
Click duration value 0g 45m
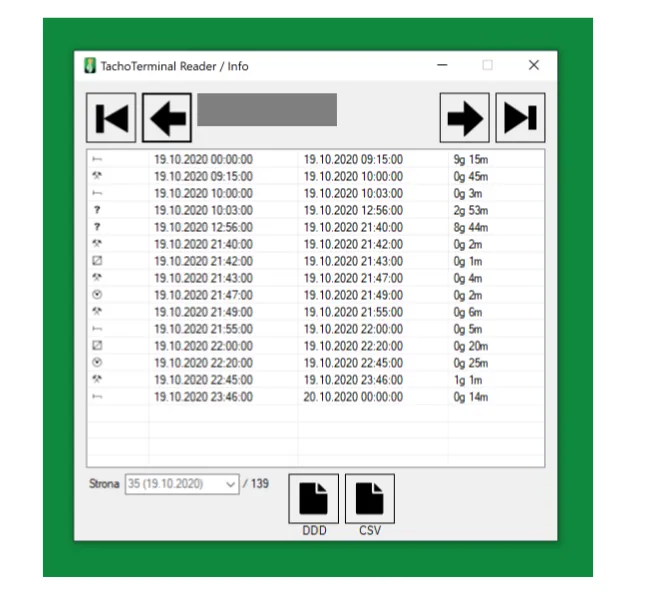[x=471, y=177]
